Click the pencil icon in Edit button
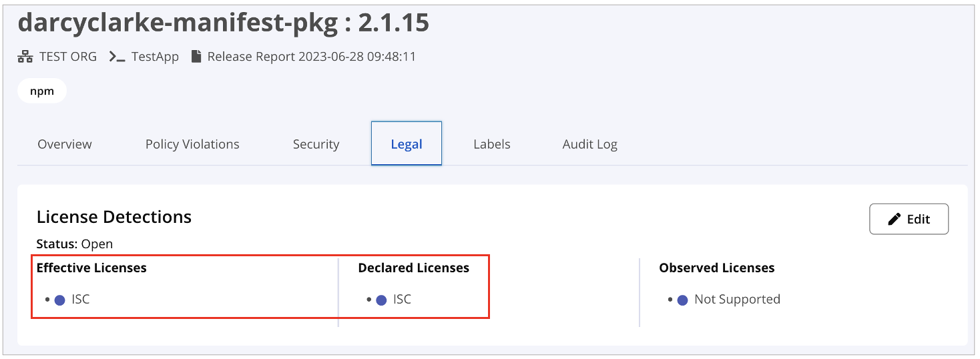The width and height of the screenshot is (980, 359). [895, 220]
